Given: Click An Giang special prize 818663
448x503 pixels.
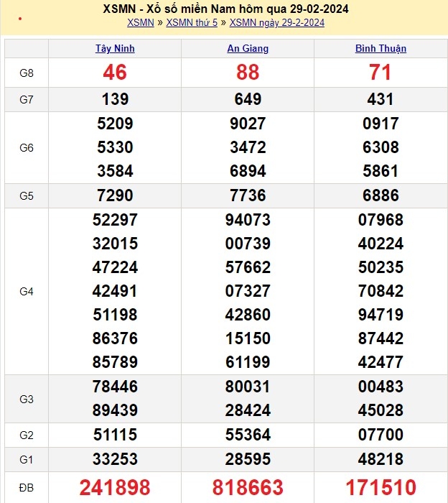Looking at the screenshot, I should [248, 488].
